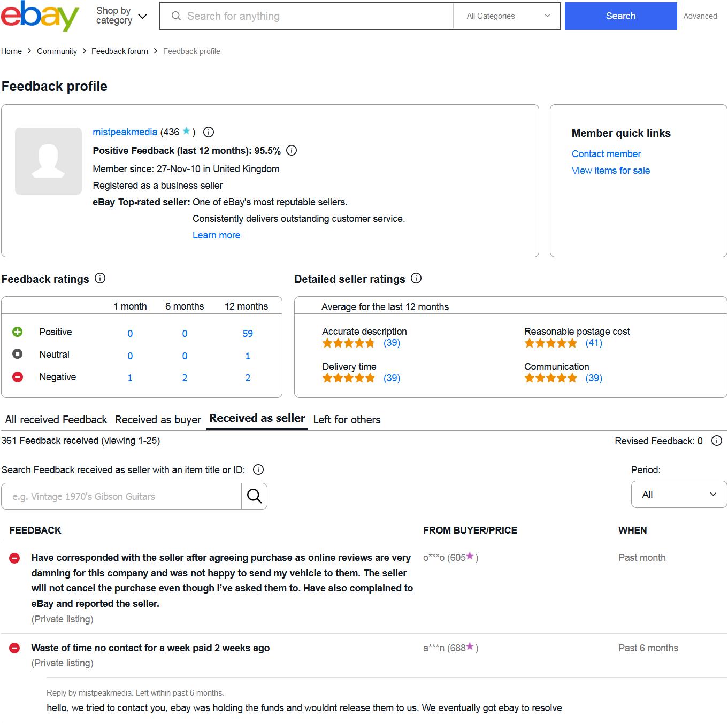Switch to Received as buyer tab
The image size is (728, 724).
pos(158,420)
